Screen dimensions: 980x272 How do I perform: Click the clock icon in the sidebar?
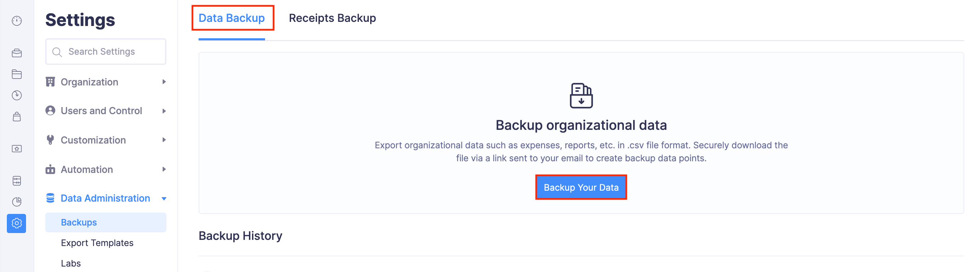[x=16, y=95]
